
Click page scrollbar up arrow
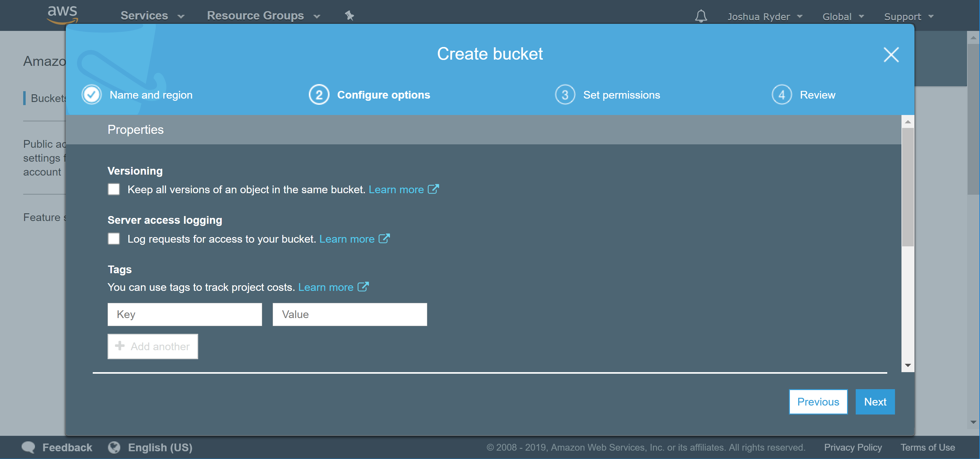point(973,37)
